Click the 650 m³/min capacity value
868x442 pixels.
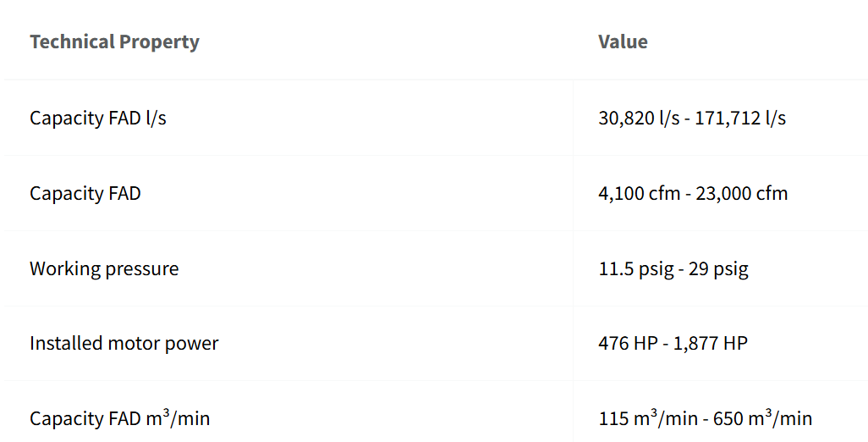(x=763, y=417)
